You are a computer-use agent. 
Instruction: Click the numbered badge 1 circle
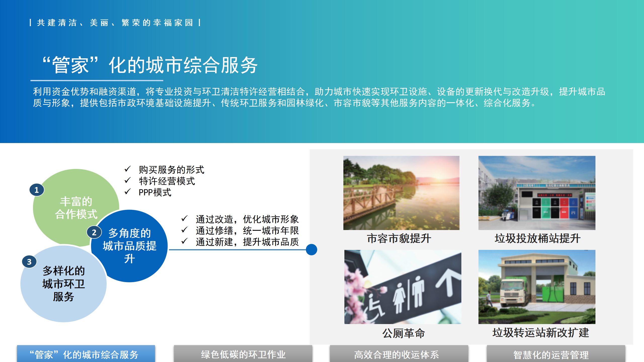coord(37,190)
